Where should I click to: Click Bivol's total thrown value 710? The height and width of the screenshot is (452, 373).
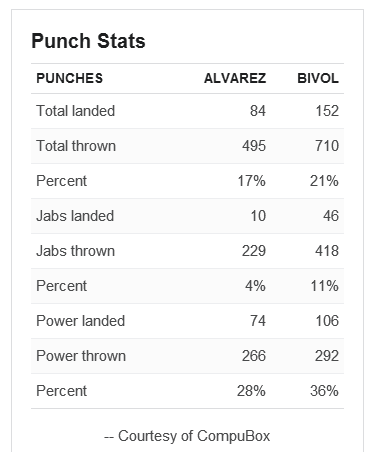click(327, 146)
